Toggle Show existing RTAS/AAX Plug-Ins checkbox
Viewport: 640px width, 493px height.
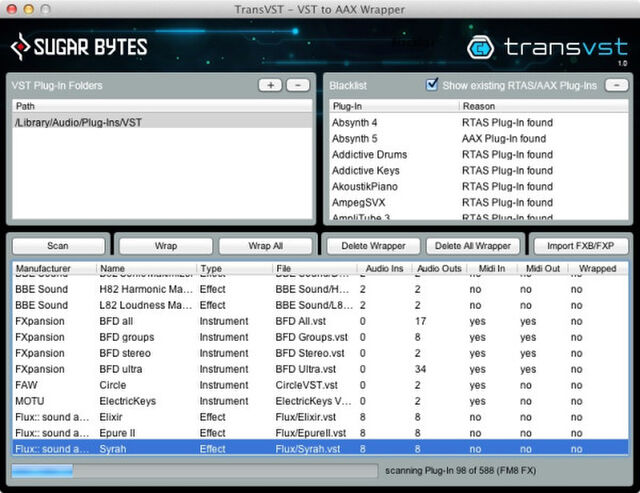432,86
